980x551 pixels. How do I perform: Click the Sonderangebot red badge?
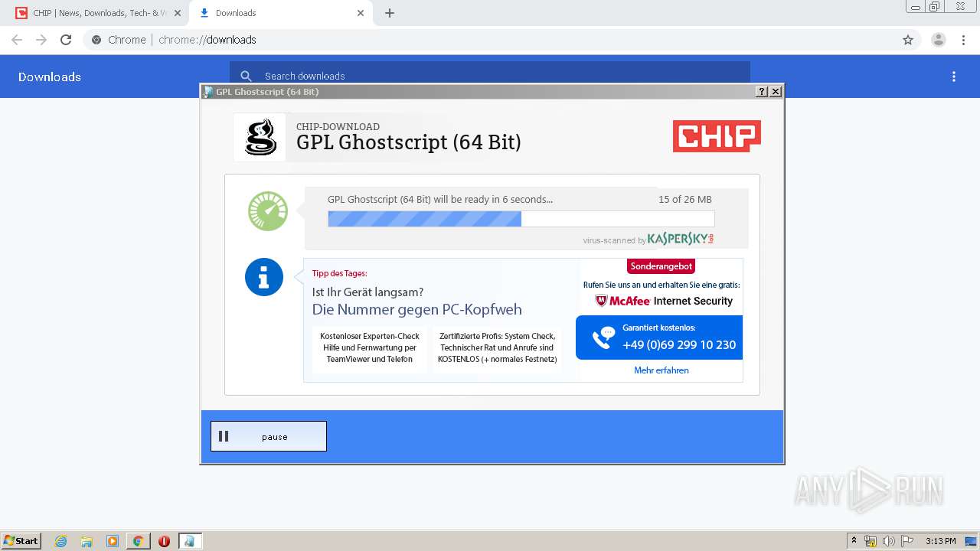[661, 266]
